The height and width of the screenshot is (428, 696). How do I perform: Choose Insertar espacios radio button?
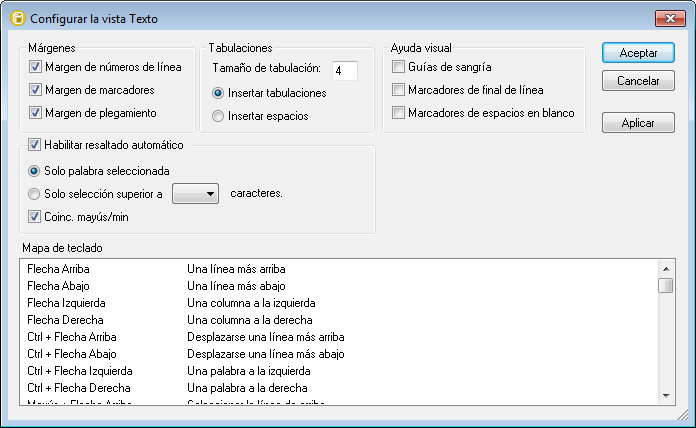[218, 116]
